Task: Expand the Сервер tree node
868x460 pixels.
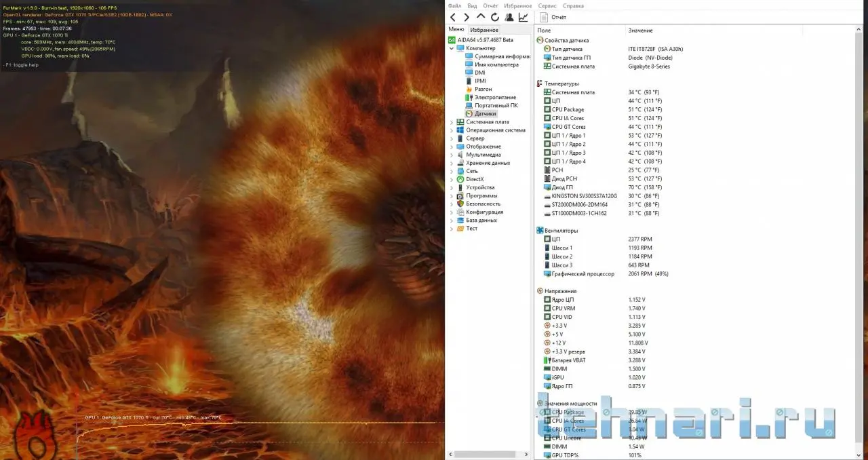Action: tap(452, 138)
